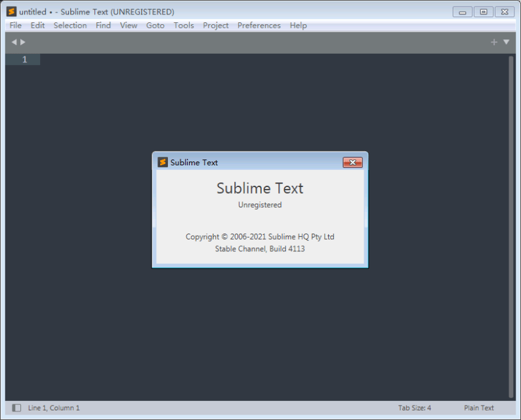Toggle the sidebar icon in status bar
The height and width of the screenshot is (420, 521).
16,408
